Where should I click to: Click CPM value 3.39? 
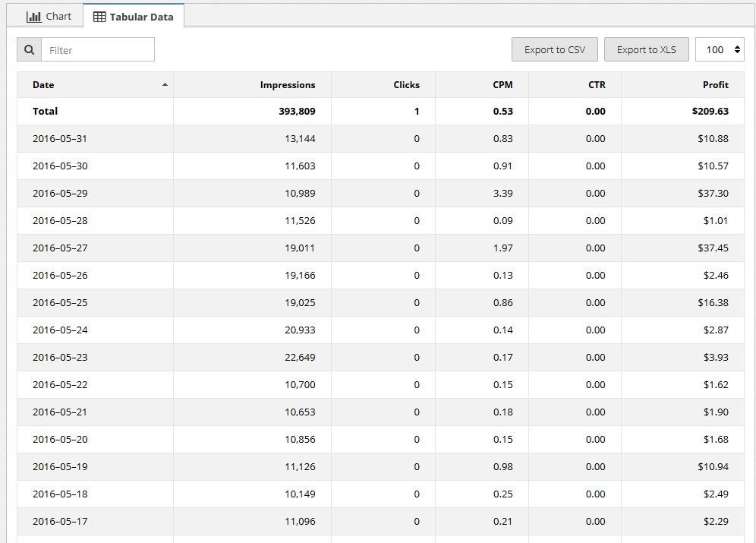(x=503, y=194)
